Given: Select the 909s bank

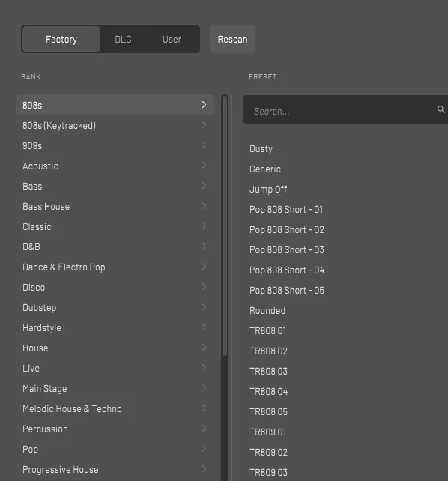Looking at the screenshot, I should click(32, 145).
